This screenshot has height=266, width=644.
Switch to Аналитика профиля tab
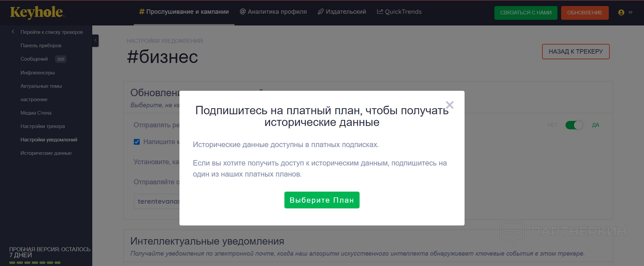click(x=273, y=12)
